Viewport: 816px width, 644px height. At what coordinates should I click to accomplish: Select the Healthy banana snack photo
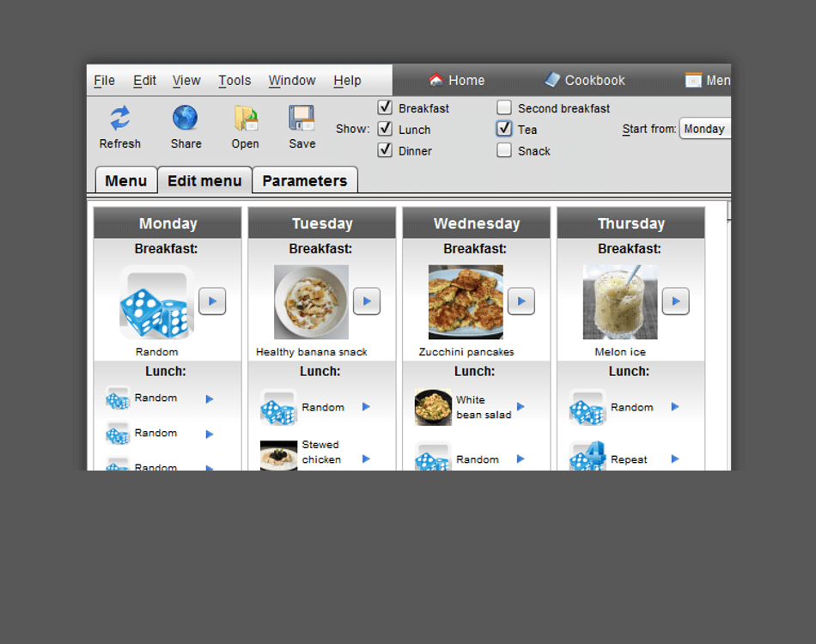(311, 302)
